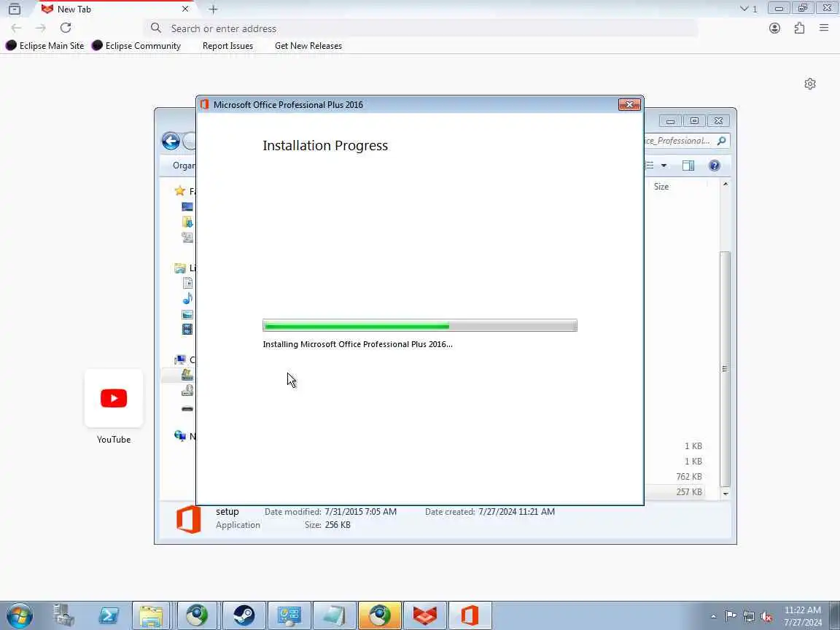Select the Pictures library icon
This screenshot has width=840, height=630.
[x=187, y=314]
